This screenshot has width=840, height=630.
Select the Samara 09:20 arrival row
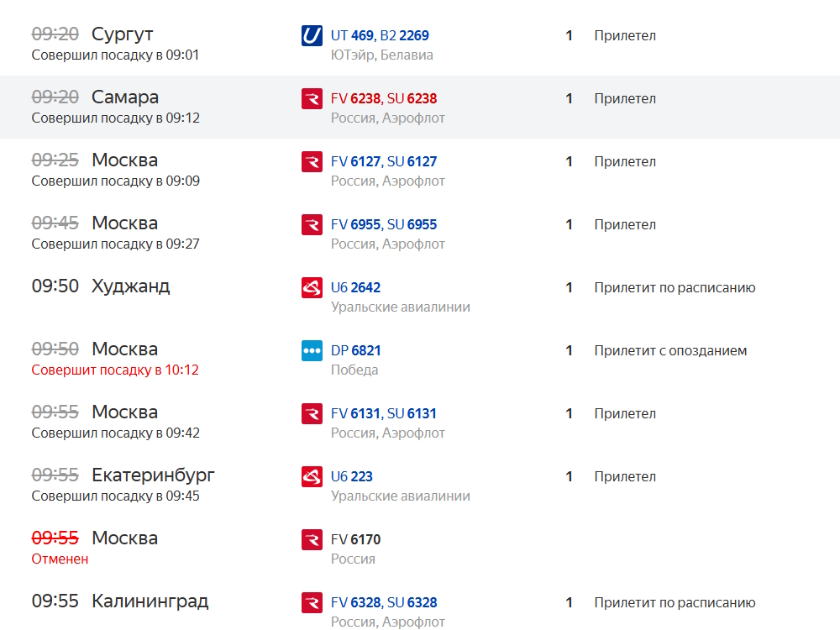pyautogui.click(x=420, y=108)
